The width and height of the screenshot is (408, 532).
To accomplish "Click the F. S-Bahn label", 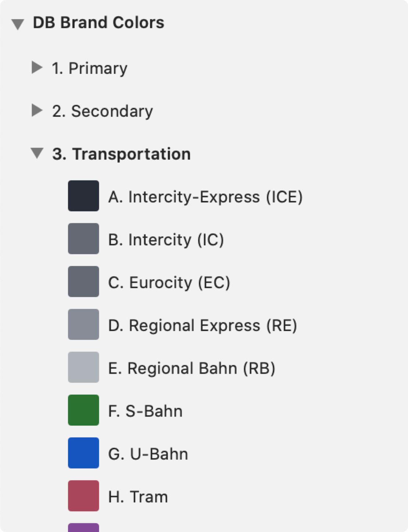I will pyautogui.click(x=145, y=411).
